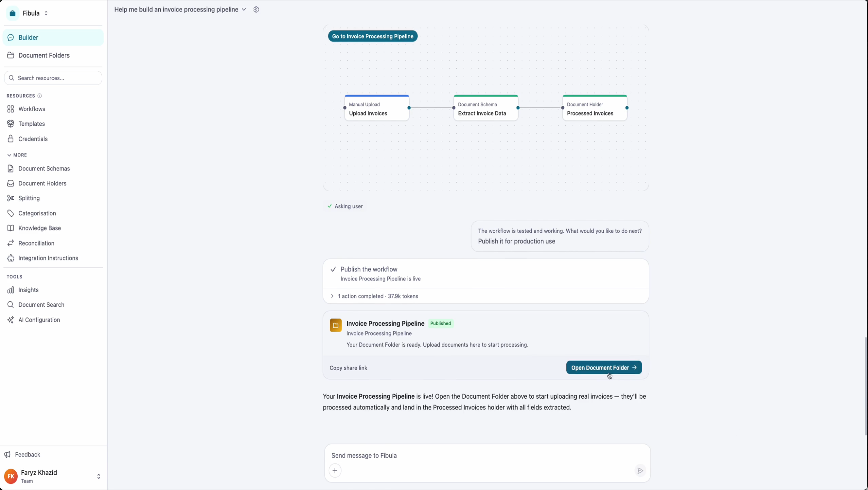Select Templates in the sidebar
The height and width of the screenshot is (490, 868).
(53, 124)
